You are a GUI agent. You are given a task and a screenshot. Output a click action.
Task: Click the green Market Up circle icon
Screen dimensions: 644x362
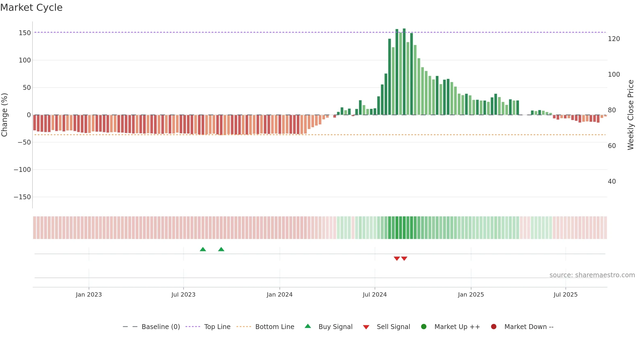[424, 327]
